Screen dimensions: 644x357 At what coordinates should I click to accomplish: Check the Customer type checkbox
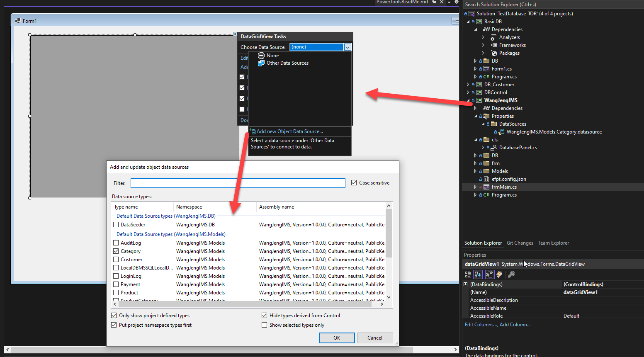point(116,260)
